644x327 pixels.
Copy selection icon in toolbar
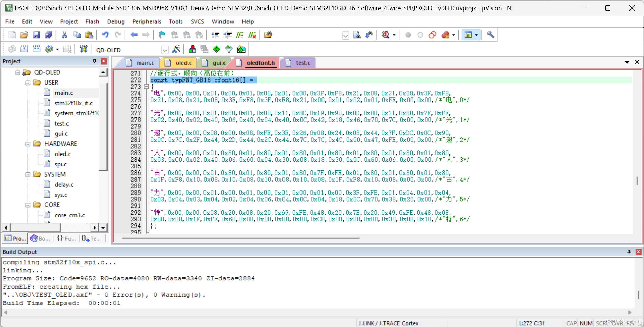[77, 35]
